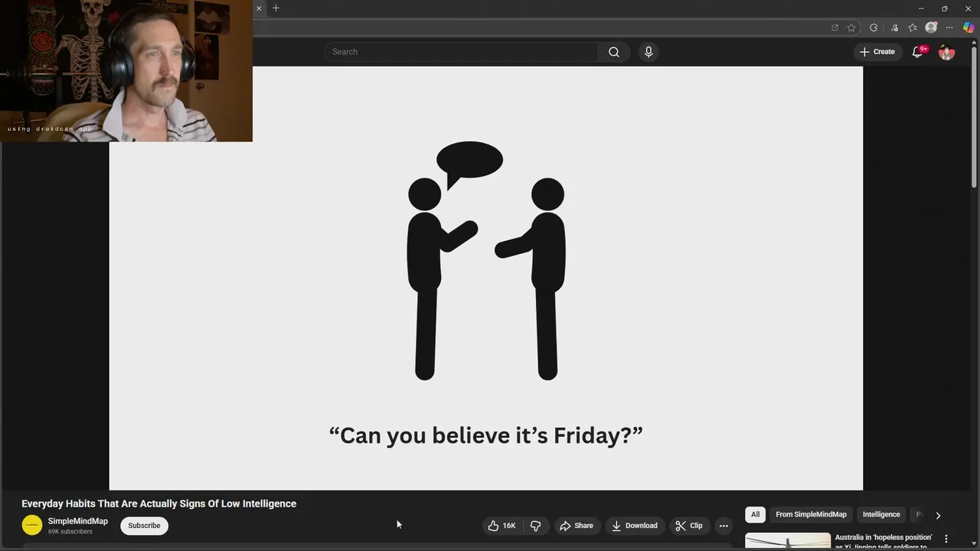Select the All filter chip
This screenshot has height=551, width=980.
coord(755,514)
